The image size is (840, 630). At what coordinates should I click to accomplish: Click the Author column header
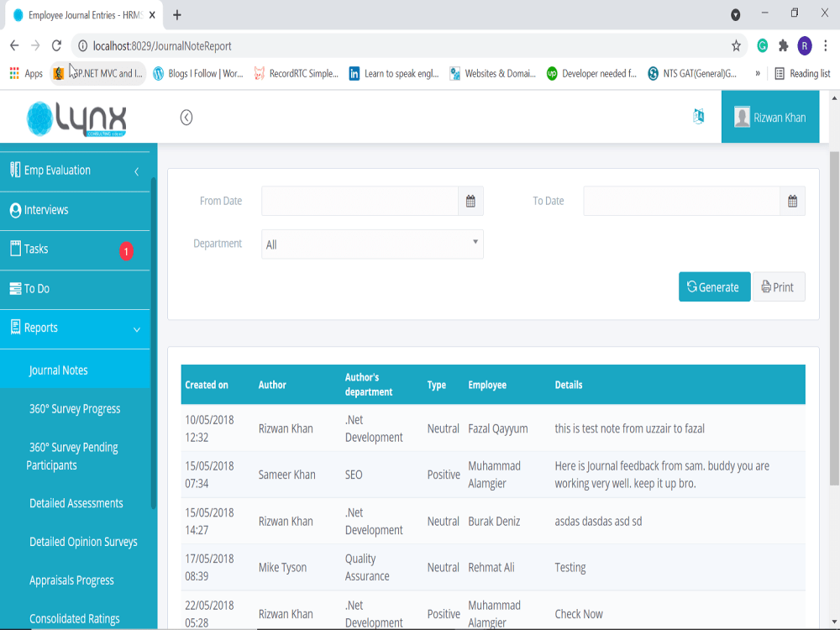click(x=272, y=385)
